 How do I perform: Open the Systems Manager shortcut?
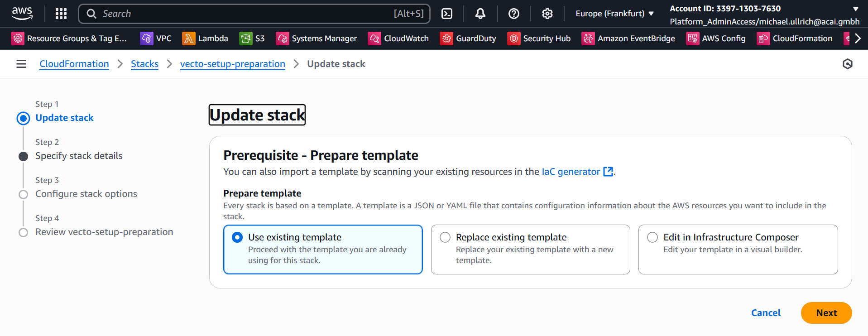[317, 38]
